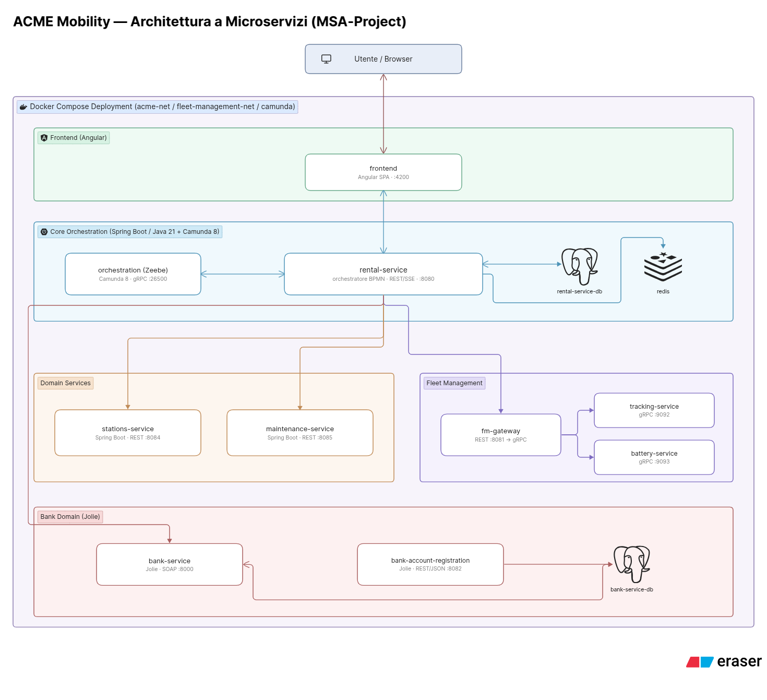Click the 'gRPC :9093' subtitle

[x=654, y=462]
